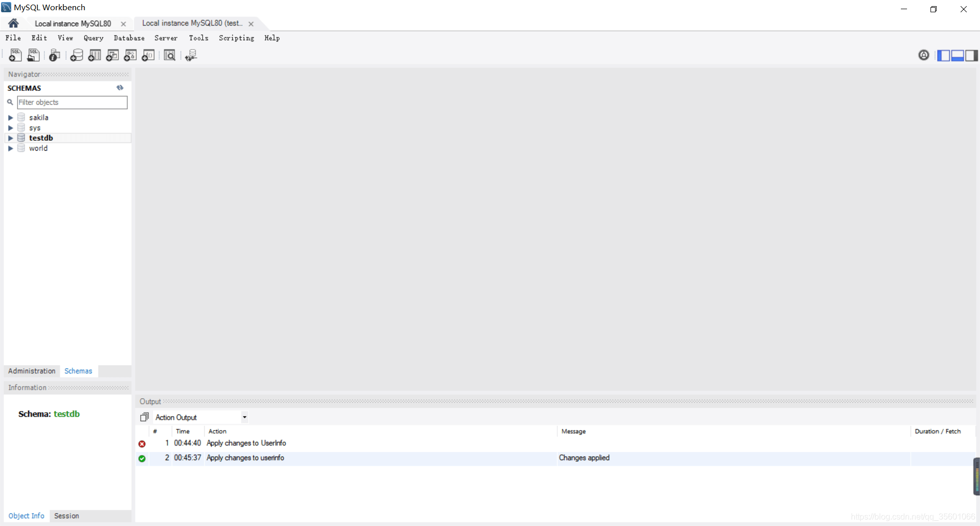Create a new stored procedure icon
Screen dimensions: 980x526
point(130,55)
